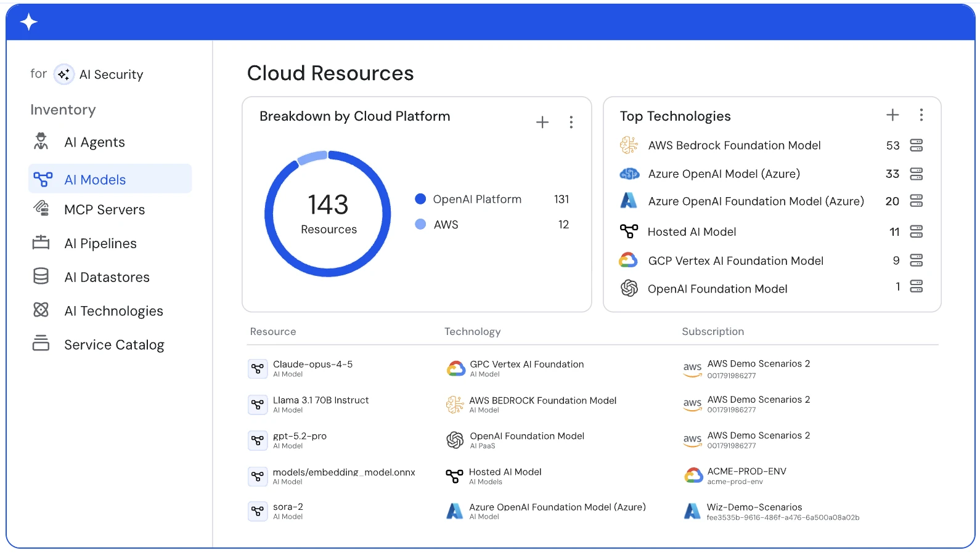This screenshot has width=980, height=553.
Task: Open resource list icon for AWS Bedrock row
Action: tap(917, 145)
